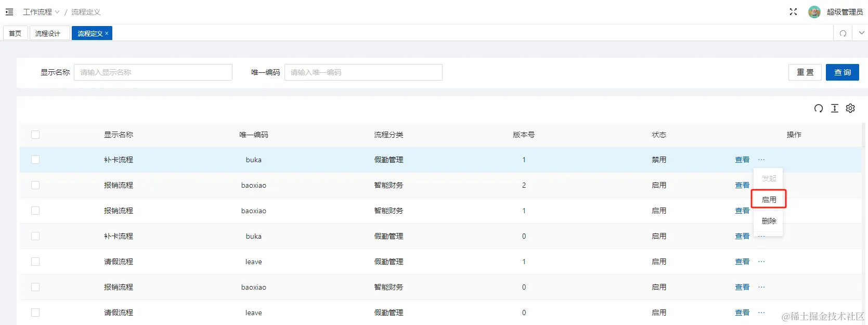Check the 请假流程 version 0 row
Screen dimensions: 868x325
(x=35, y=313)
